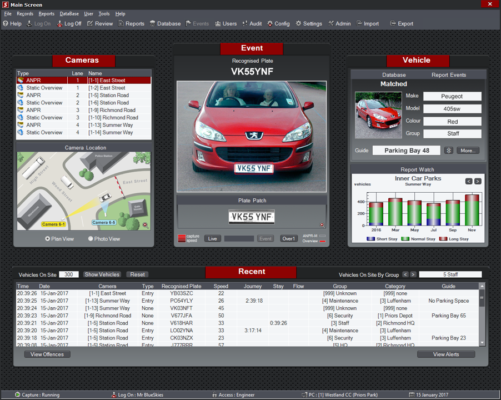Viewport: 501px width, 400px height.
Task: Select ANPR camera [1-13] Summer Way
Action: (84, 125)
